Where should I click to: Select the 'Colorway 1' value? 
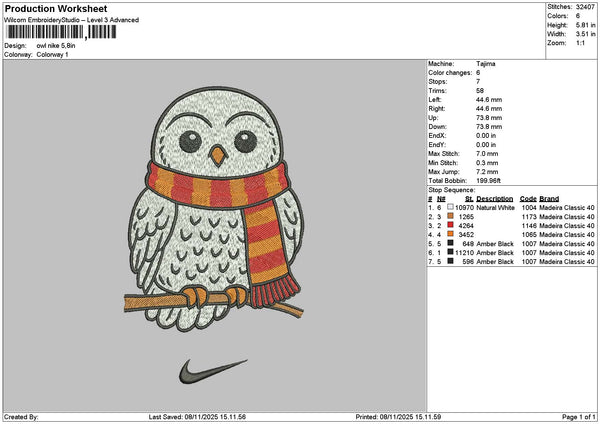pyautogui.click(x=52, y=54)
